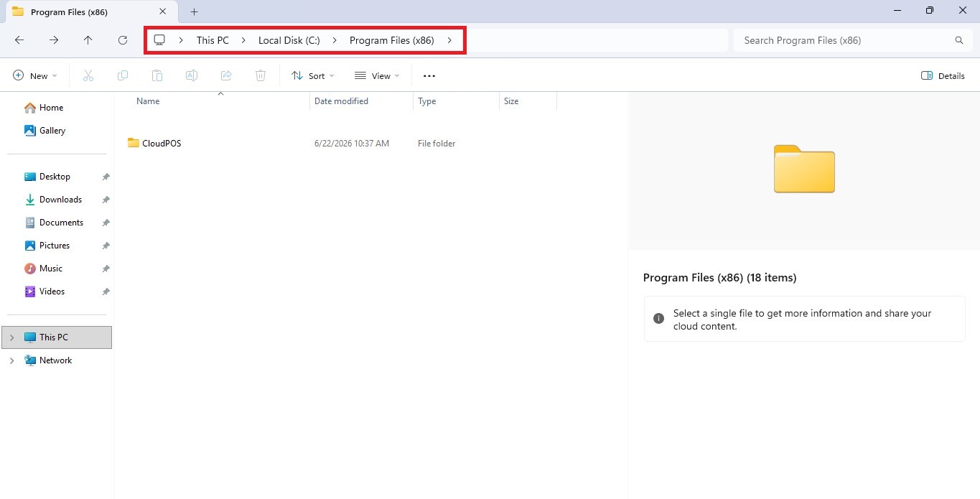Viewport: 980px width, 499px height.
Task: Click the pin icon beside Documents
Action: pyautogui.click(x=106, y=223)
